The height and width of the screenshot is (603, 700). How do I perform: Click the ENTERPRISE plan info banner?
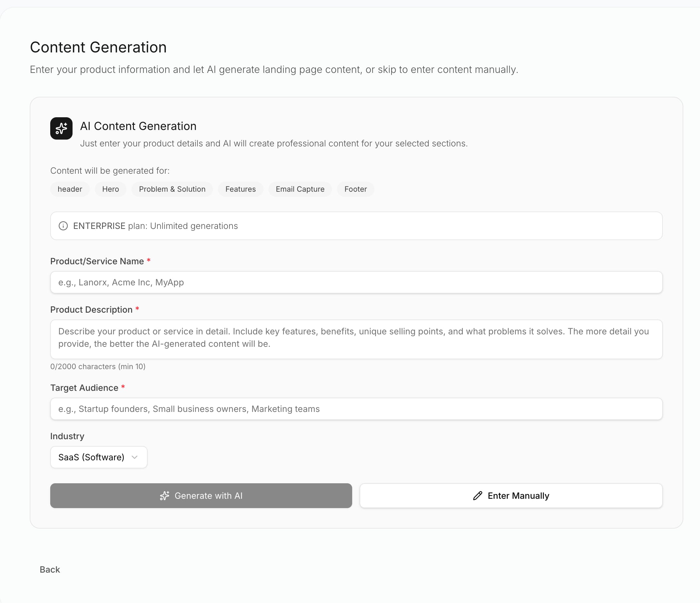tap(356, 226)
